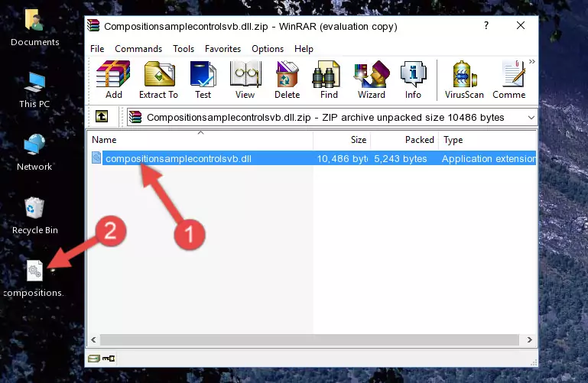Click the drive icon in status bar
The width and height of the screenshot is (588, 383).
[x=94, y=359]
